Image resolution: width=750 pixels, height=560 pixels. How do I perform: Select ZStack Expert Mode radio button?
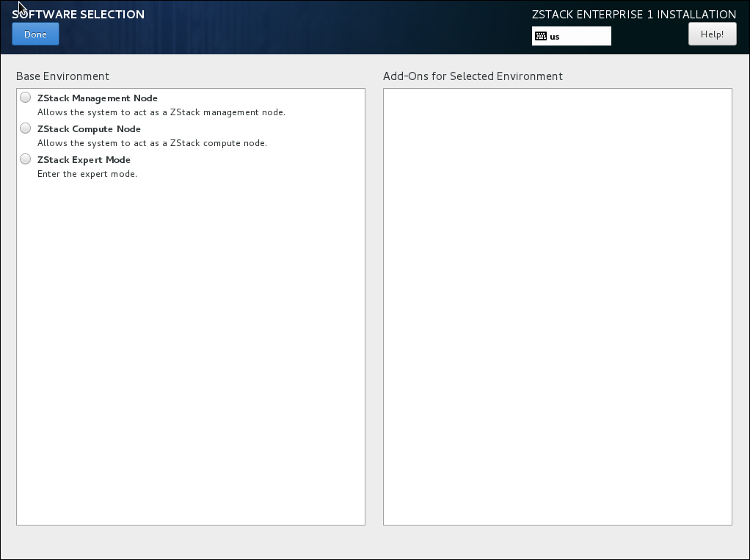[26, 159]
